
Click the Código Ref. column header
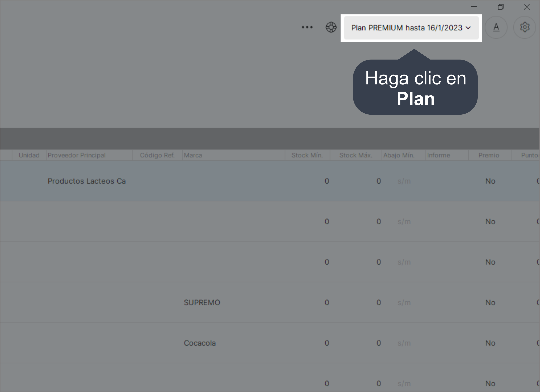157,155
